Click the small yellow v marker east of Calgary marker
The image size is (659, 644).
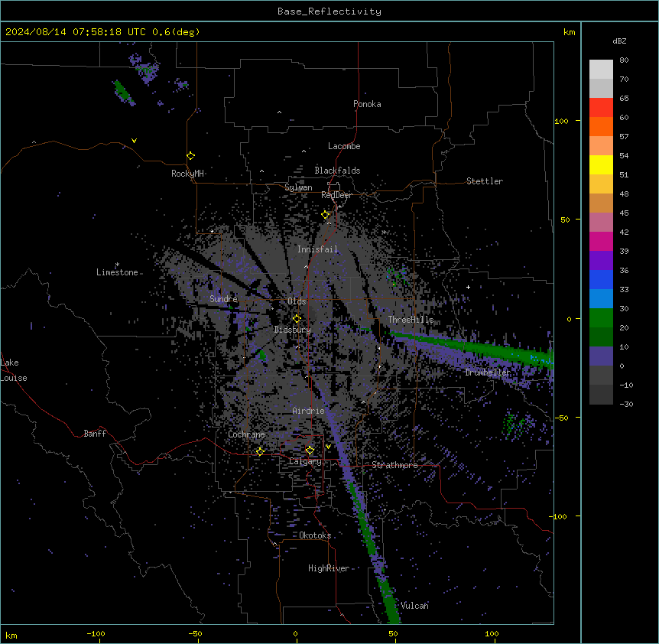tap(328, 447)
